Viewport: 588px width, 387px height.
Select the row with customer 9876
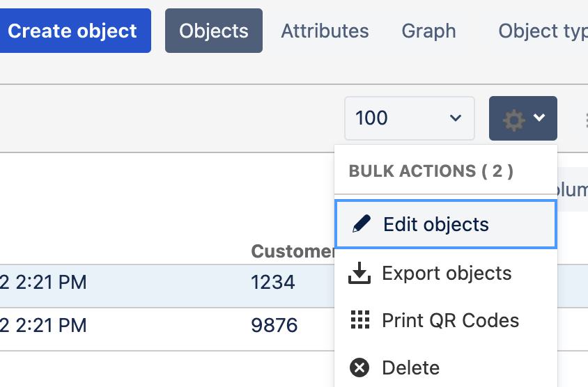tap(273, 325)
